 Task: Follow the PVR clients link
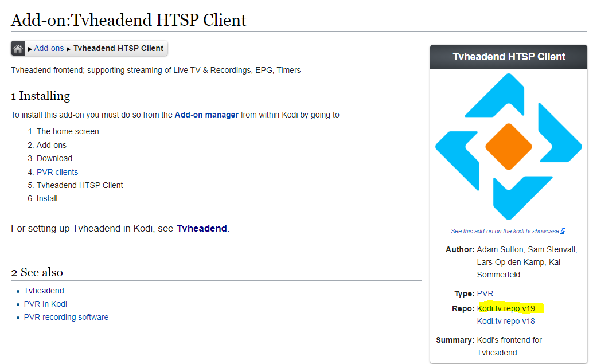coord(57,172)
